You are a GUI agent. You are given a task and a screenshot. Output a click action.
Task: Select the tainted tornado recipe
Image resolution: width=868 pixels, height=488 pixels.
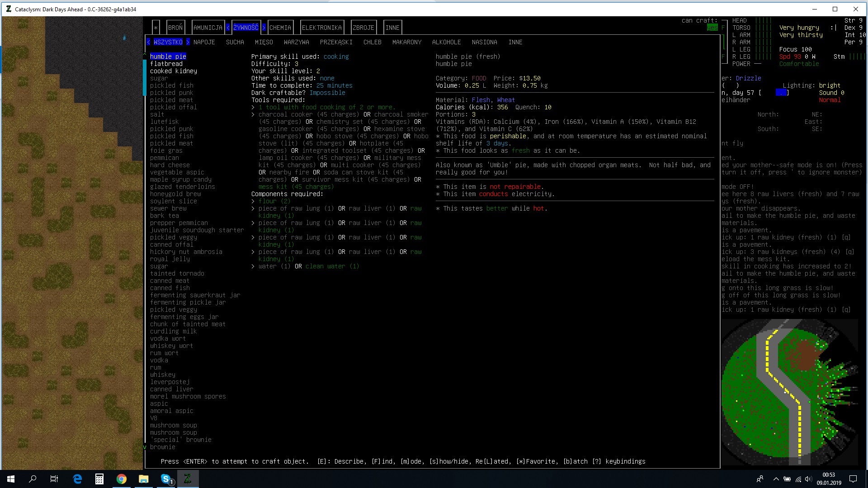point(177,273)
